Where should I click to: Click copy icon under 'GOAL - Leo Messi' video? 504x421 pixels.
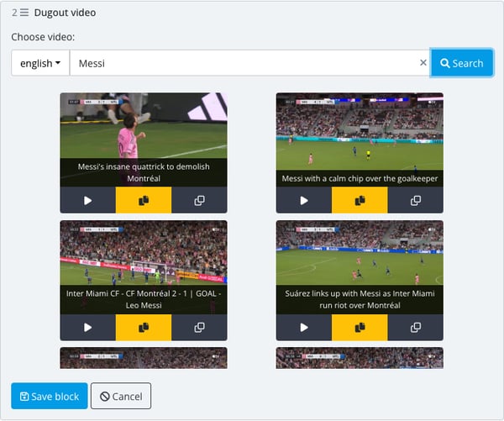199,328
